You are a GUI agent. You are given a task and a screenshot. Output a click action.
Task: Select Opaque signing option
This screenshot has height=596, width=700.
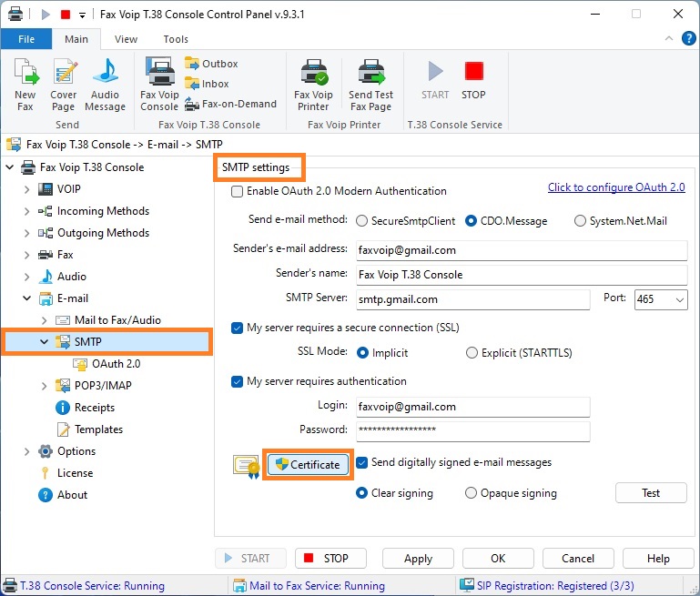coord(471,493)
